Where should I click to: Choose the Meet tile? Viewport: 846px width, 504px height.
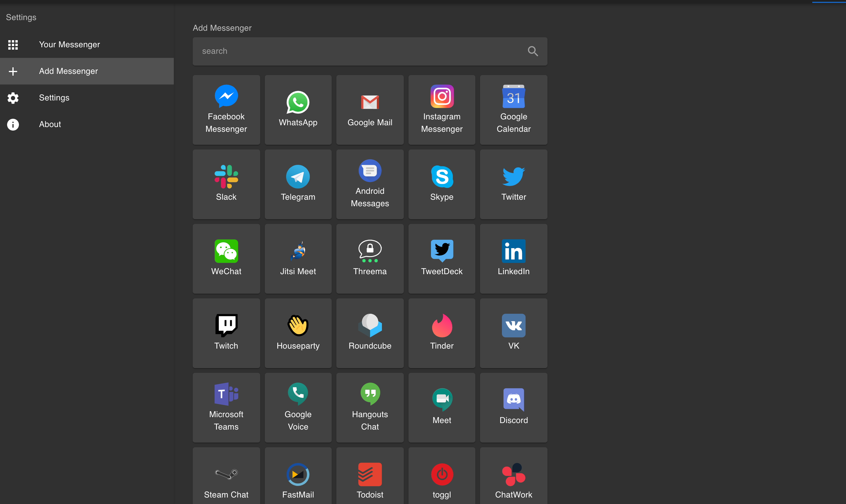coord(442,408)
